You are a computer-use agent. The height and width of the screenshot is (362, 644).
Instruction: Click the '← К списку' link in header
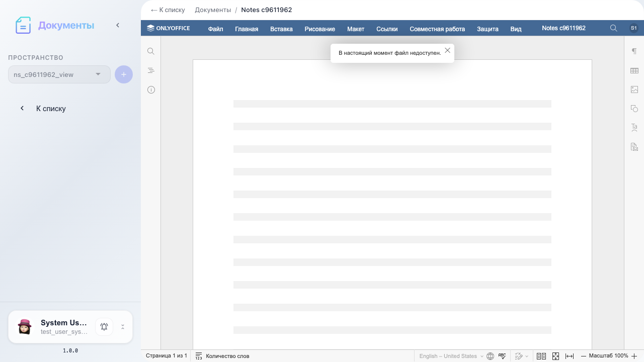point(168,10)
